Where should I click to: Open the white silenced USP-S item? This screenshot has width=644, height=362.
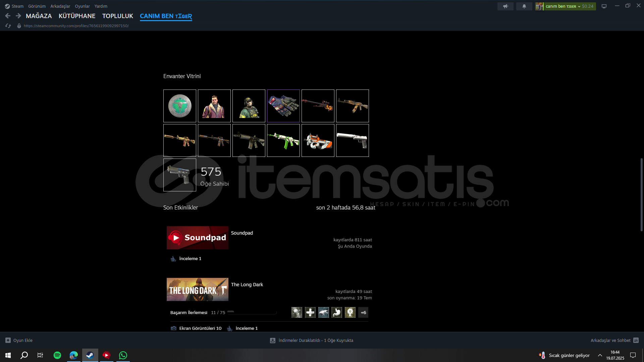click(353, 140)
